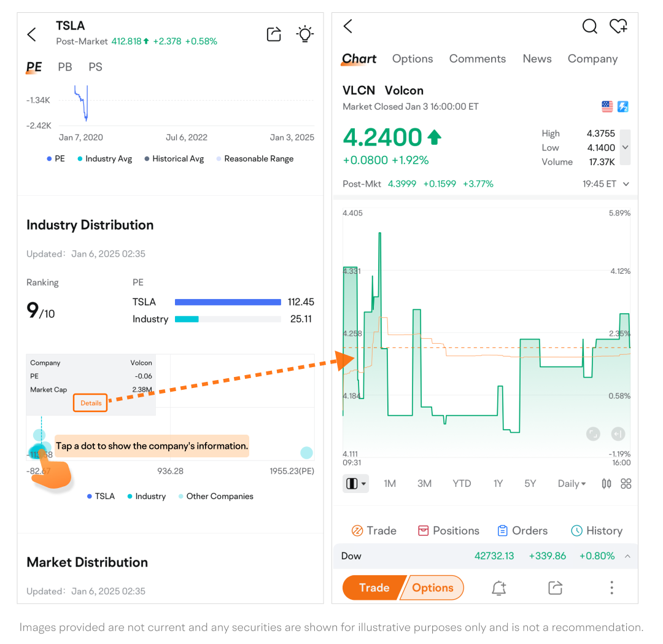Screen dimensions: 663x644
Task: Open the Daily interval dropdown
Action: 571,484
